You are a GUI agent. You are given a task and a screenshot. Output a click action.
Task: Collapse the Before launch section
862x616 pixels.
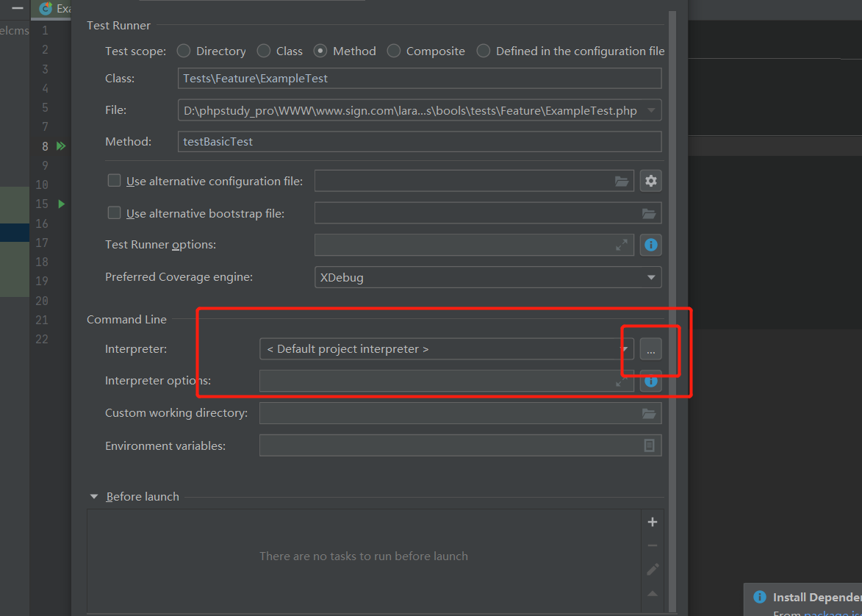(x=94, y=497)
